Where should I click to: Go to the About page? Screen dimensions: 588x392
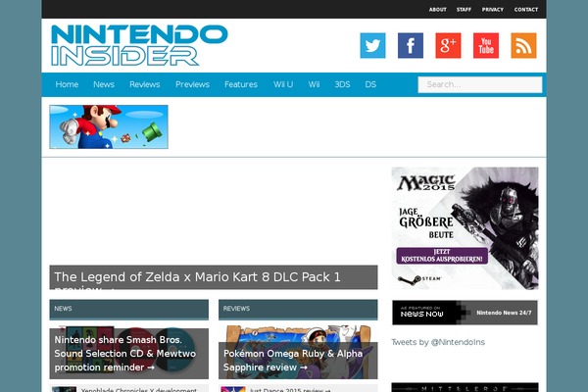point(438,10)
